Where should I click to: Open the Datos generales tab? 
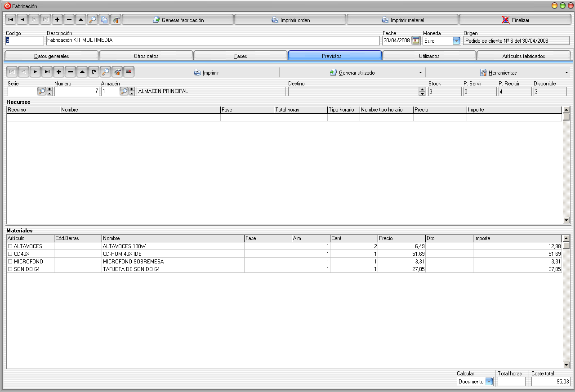(51, 56)
